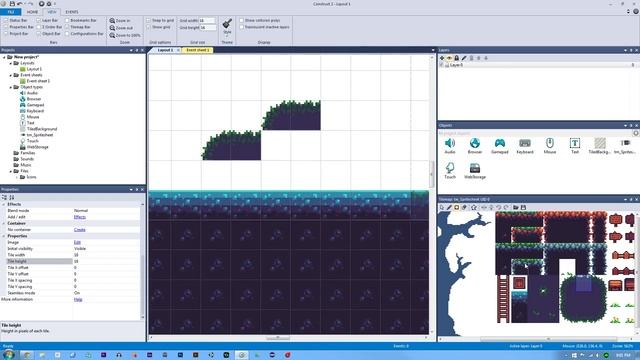The width and height of the screenshot is (640, 360).
Task: Toggle the Project Bar checkbox
Action: 6,33
